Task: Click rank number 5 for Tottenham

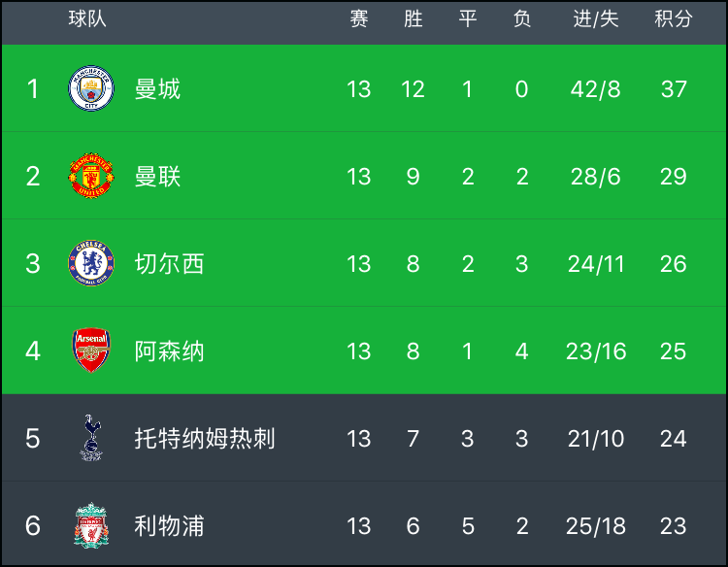Action: tap(32, 439)
